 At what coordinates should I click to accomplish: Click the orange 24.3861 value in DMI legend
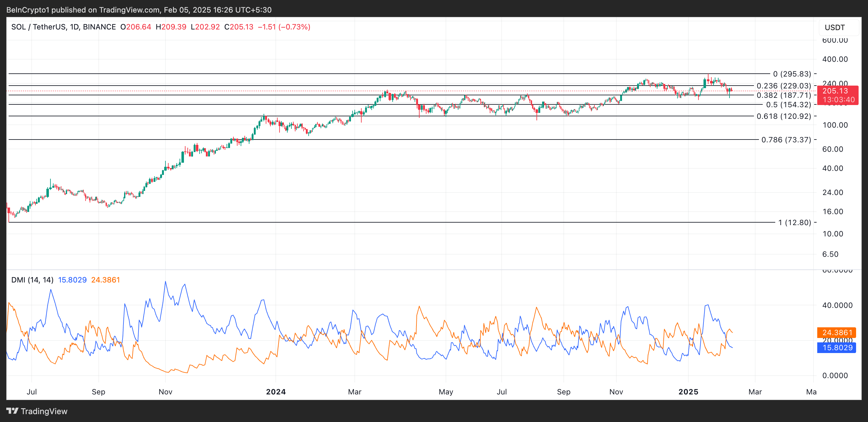[x=106, y=280]
